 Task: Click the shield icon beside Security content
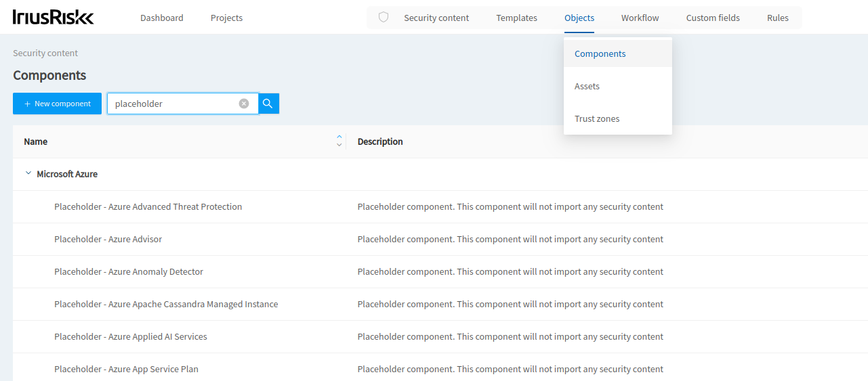point(384,18)
